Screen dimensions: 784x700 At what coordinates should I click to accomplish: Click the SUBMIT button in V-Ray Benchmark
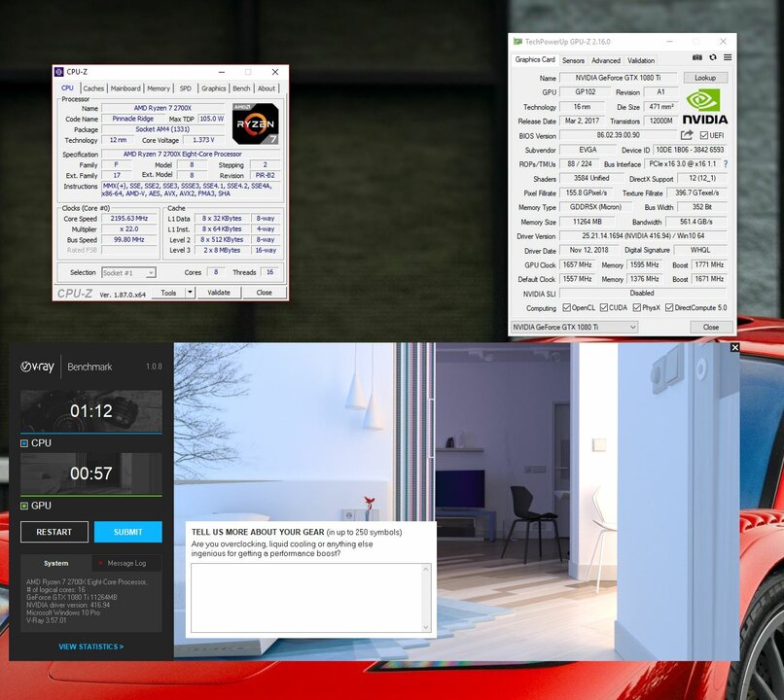pyautogui.click(x=128, y=532)
